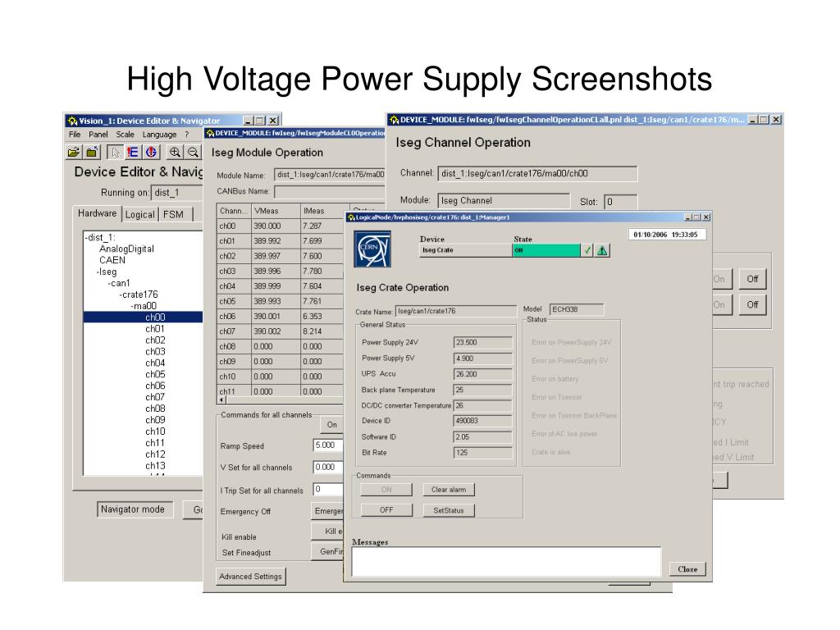840x630 pixels.
Task: Select channel ch05 in the tree
Action: (x=155, y=374)
